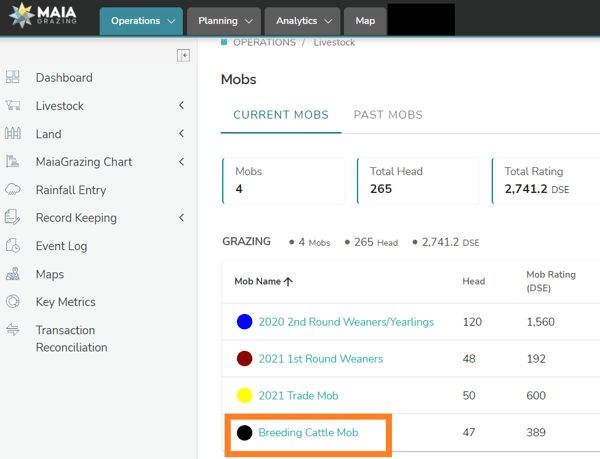This screenshot has height=459, width=600.
Task: Expand the Livestock submenu chevron
Action: pos(181,106)
